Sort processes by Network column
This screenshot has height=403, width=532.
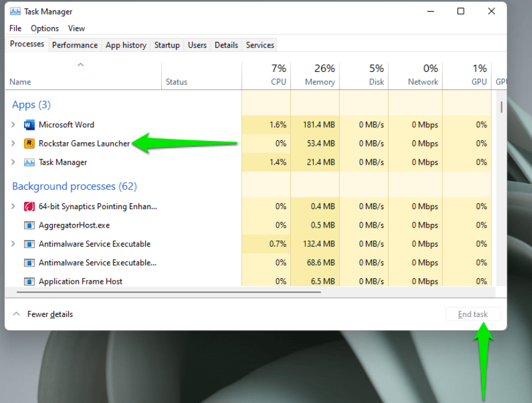click(x=416, y=76)
